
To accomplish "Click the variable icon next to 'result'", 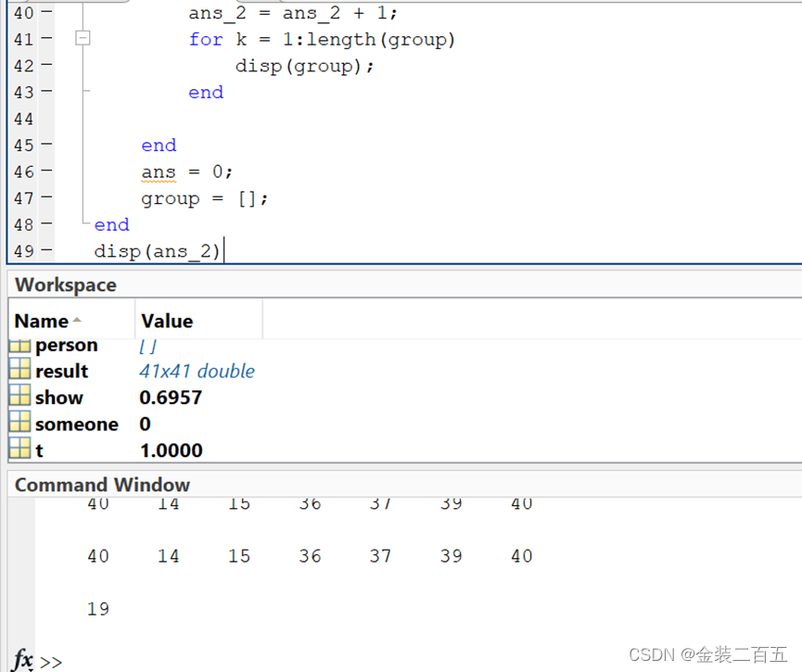I will [x=19, y=368].
